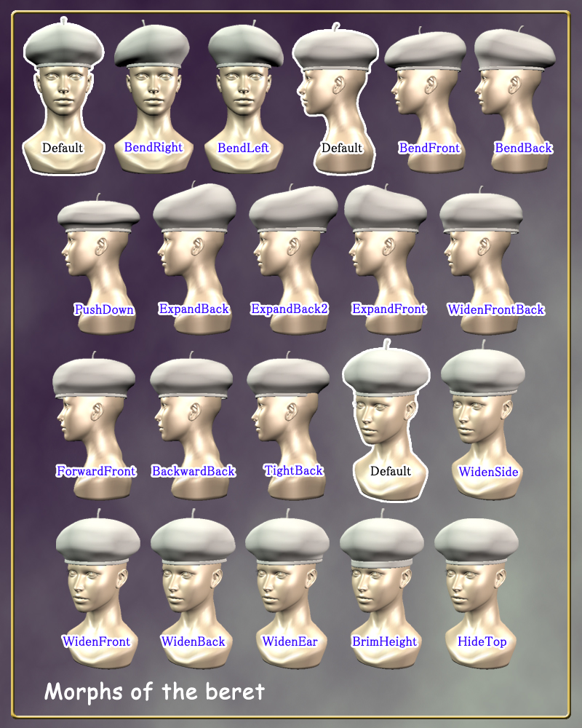
Task: Click the HideTop morph label
Action: (x=482, y=641)
